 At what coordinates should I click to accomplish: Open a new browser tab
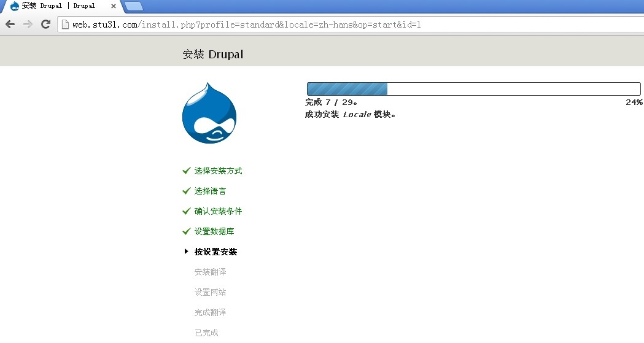click(x=133, y=6)
